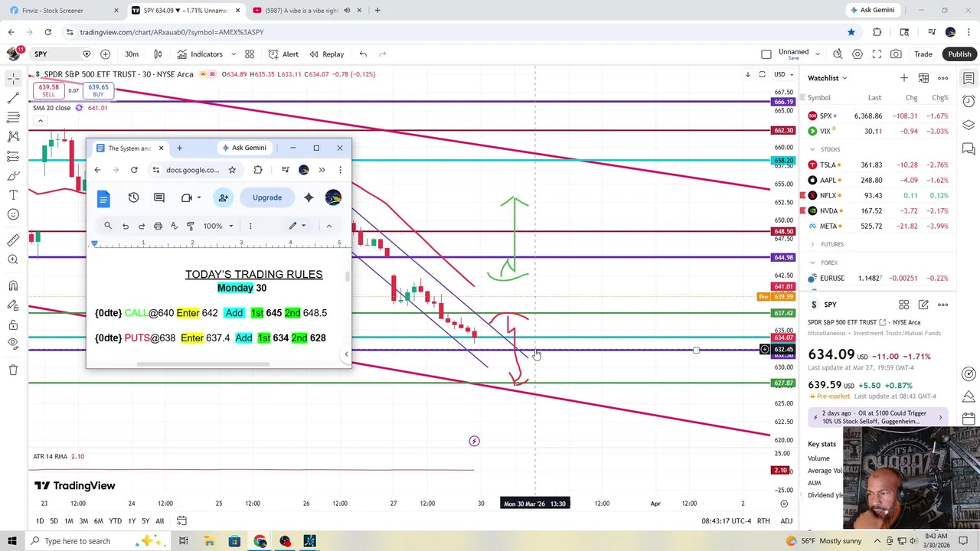Select the trend line drawing tool
This screenshot has height=551, width=980.
13,98
